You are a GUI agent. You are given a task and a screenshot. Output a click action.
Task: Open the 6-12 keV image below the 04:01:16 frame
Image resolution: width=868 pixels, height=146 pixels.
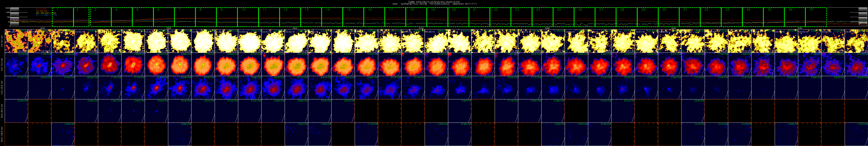tap(740, 65)
